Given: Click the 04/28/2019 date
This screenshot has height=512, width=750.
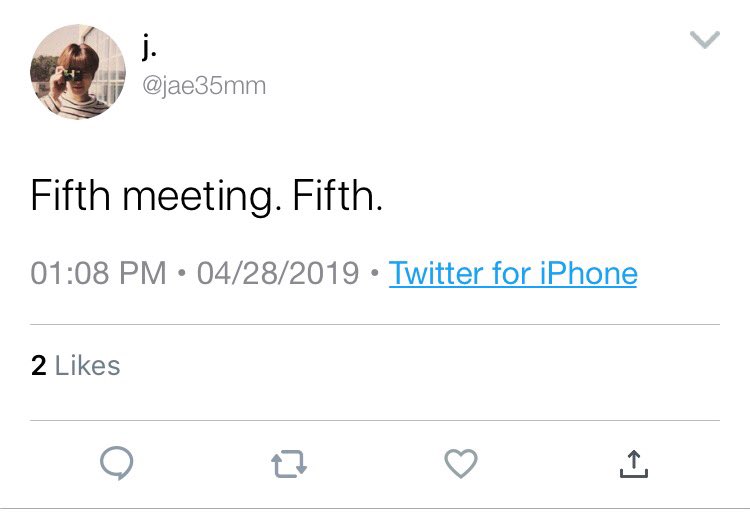Looking at the screenshot, I should 278,273.
